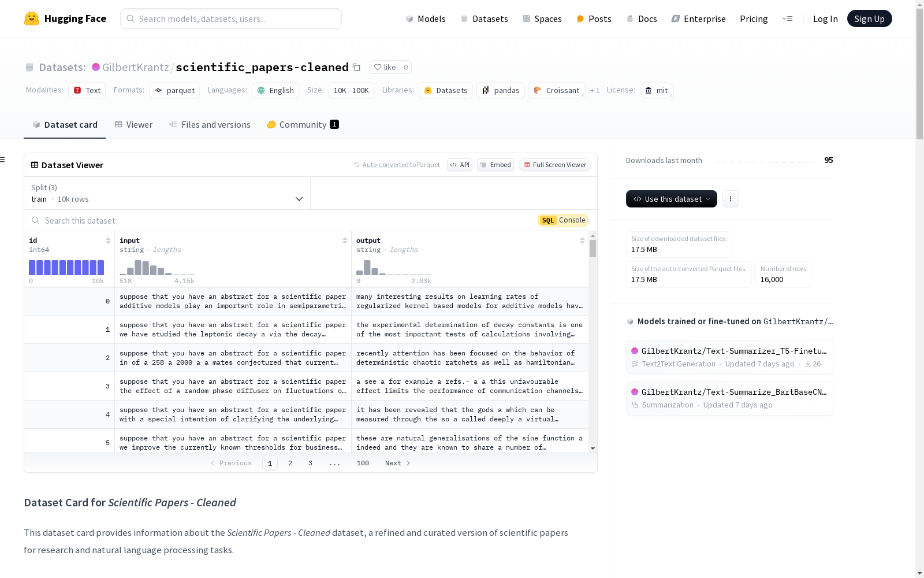Sort the output column via its icon

[582, 240]
